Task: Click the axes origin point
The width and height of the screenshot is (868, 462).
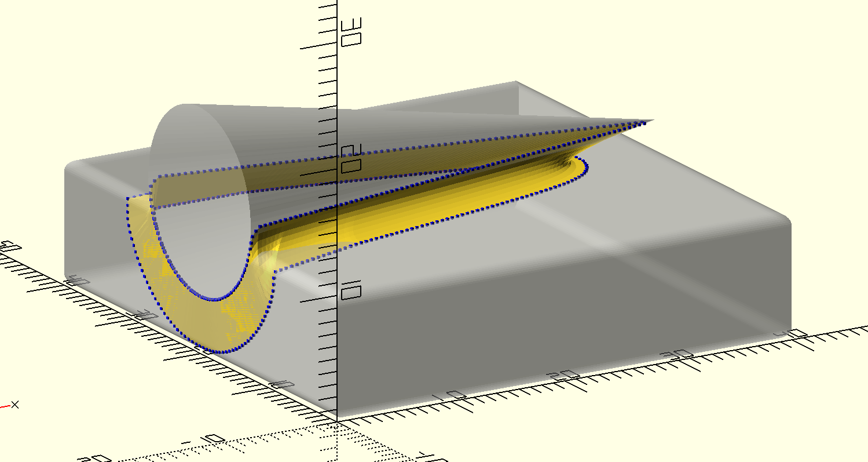Action: click(x=337, y=421)
